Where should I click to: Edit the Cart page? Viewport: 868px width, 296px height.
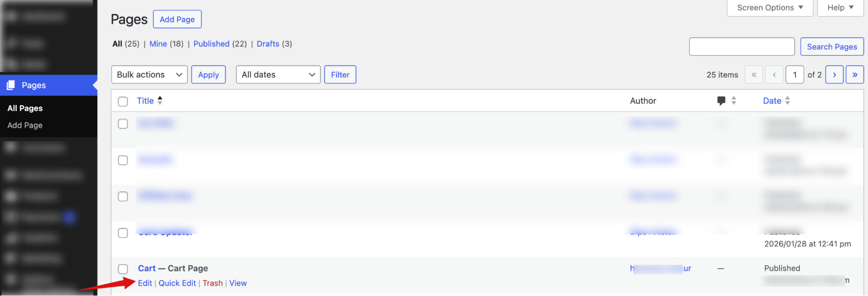(x=145, y=283)
